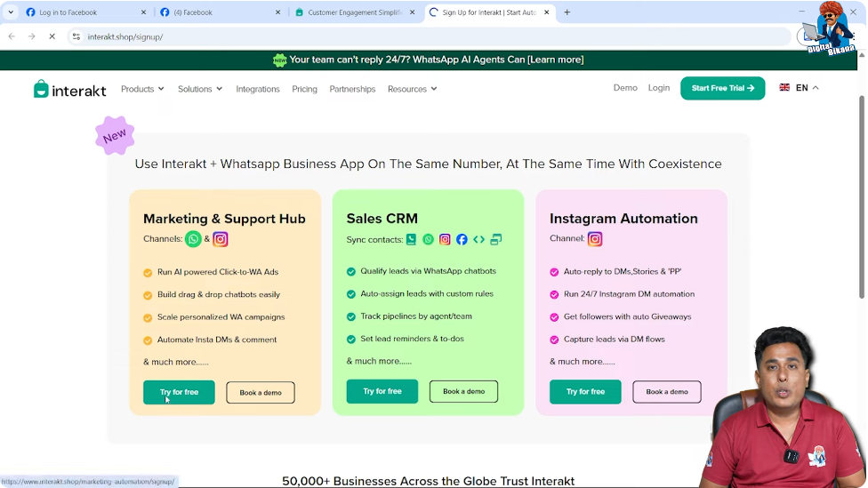The image size is (868, 488).
Task: Click WhatsApp icon in Sales CRM sync contacts
Action: (428, 240)
